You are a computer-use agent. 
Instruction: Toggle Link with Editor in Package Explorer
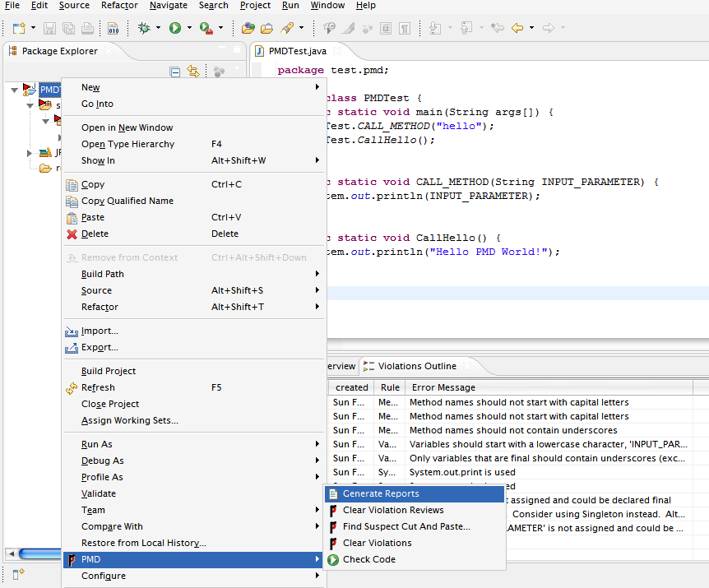click(x=193, y=72)
